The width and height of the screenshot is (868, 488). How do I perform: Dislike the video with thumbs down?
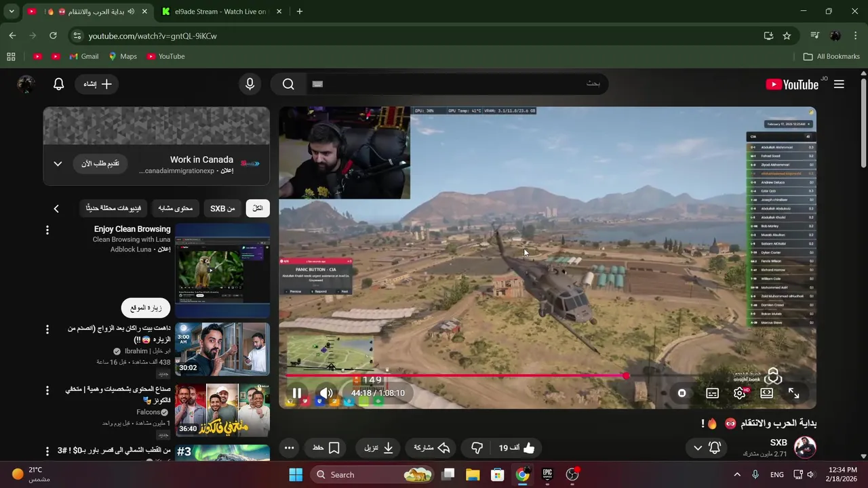[477, 448]
